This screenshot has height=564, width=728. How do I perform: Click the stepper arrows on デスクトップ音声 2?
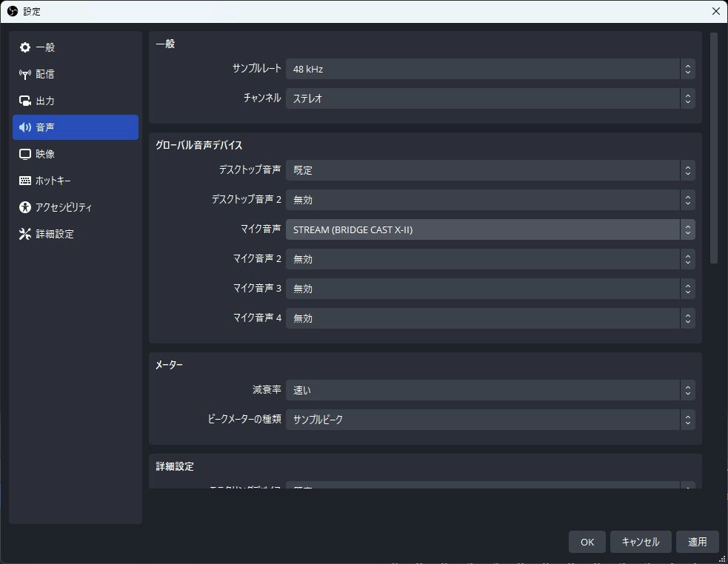click(688, 200)
